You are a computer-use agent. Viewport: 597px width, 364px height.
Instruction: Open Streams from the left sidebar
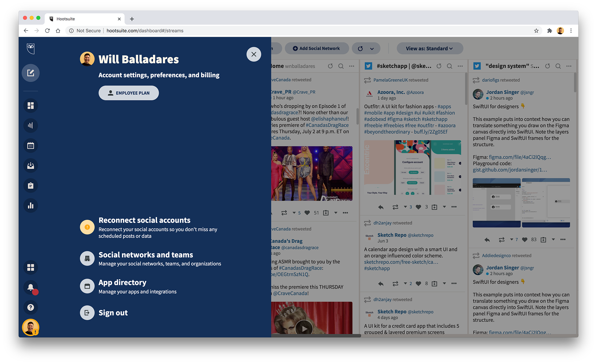(x=30, y=106)
